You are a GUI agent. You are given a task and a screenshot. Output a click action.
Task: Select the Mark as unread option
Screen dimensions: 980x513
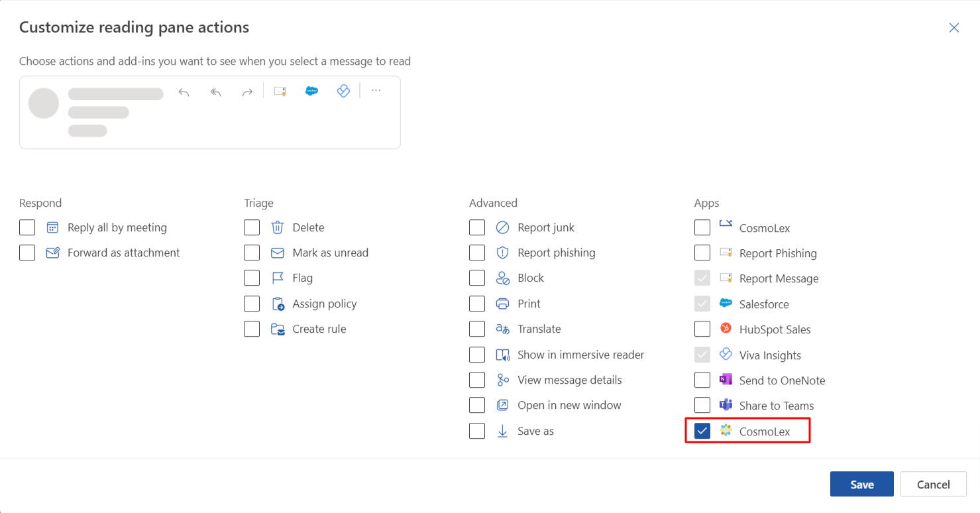coord(252,253)
